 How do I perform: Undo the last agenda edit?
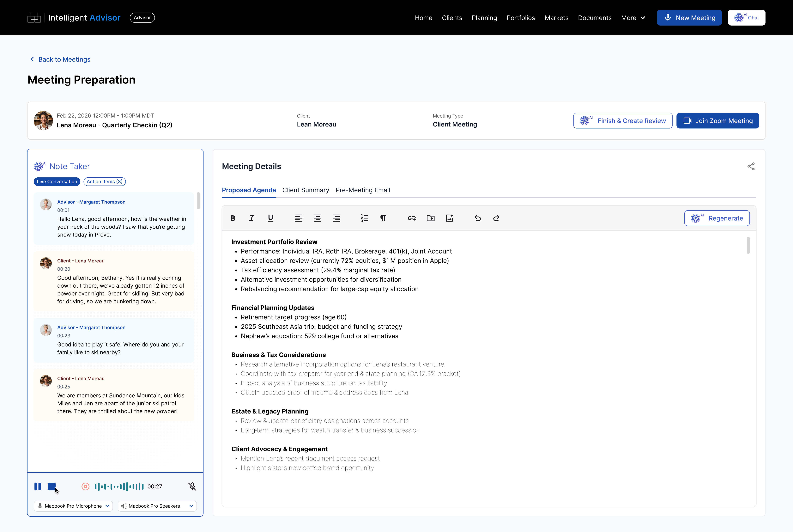coord(478,218)
